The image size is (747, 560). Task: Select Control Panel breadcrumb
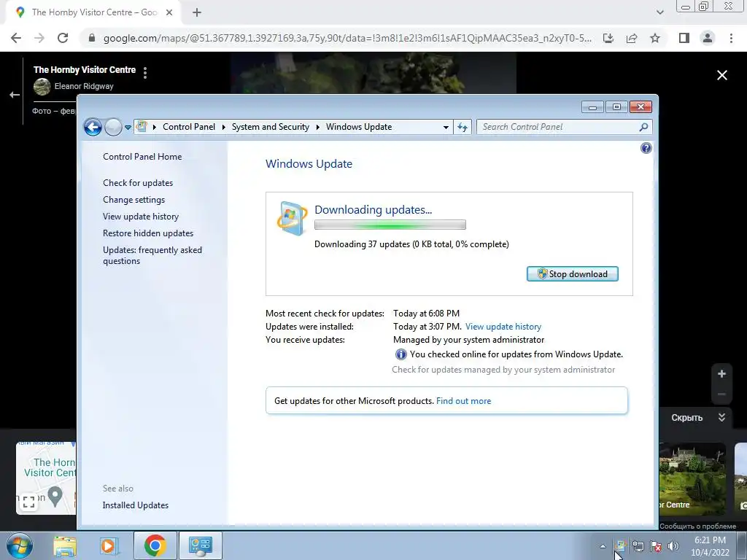point(189,127)
